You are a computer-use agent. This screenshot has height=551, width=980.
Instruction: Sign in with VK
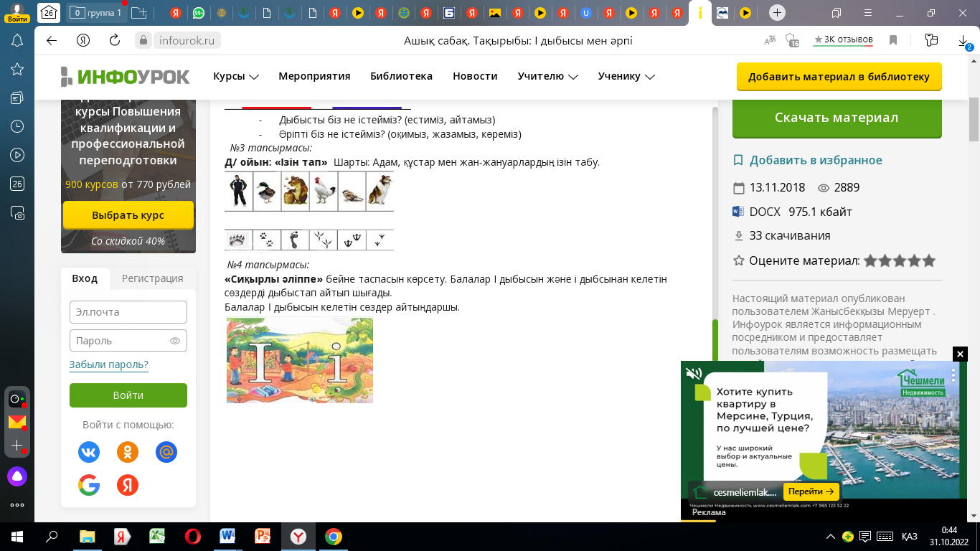click(89, 452)
